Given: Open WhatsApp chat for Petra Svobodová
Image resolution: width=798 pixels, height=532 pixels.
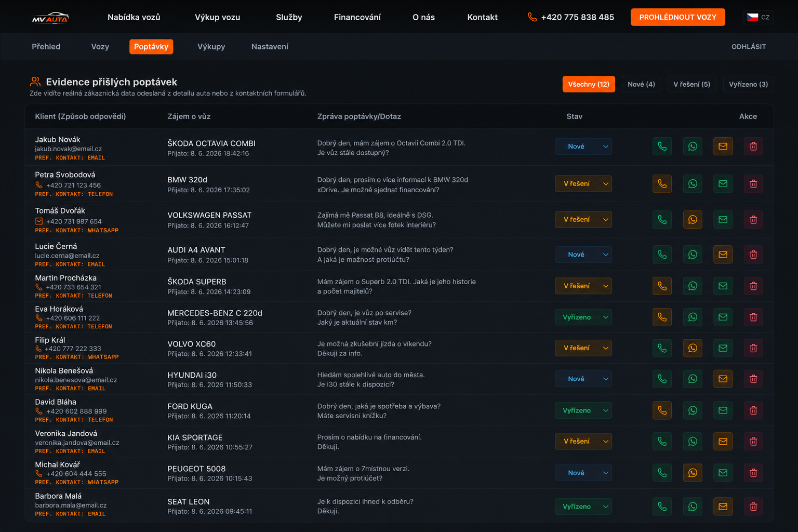Looking at the screenshot, I should 693,184.
